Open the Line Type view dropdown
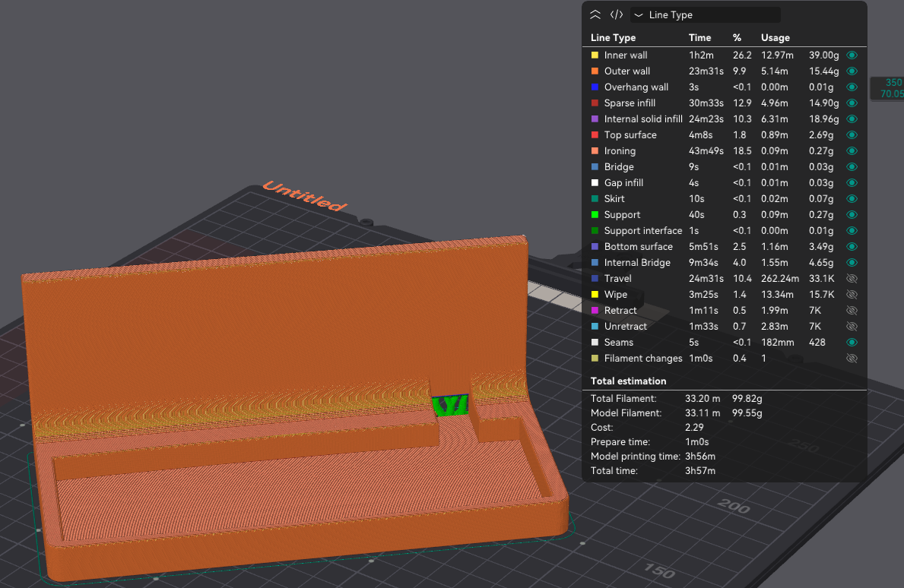This screenshot has height=588, width=904. [x=705, y=15]
